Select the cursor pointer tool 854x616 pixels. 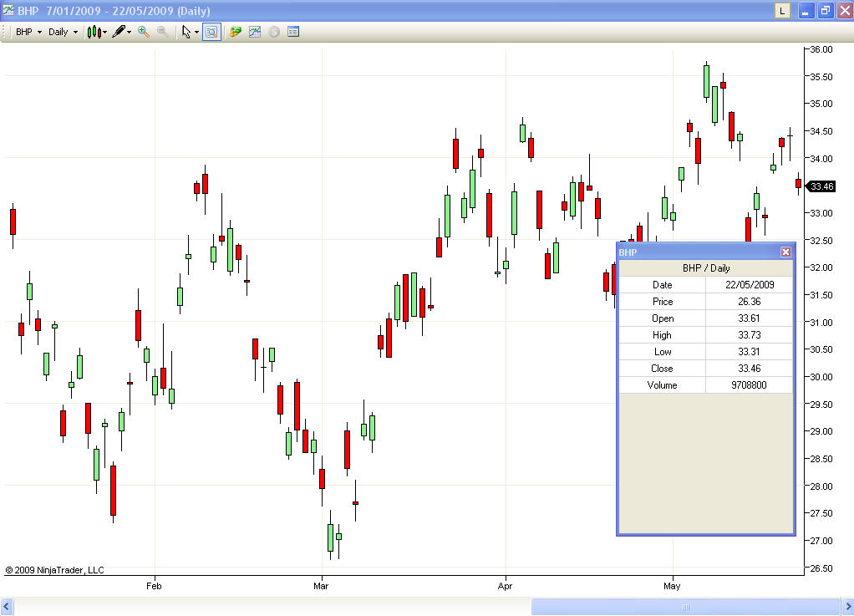click(x=186, y=32)
